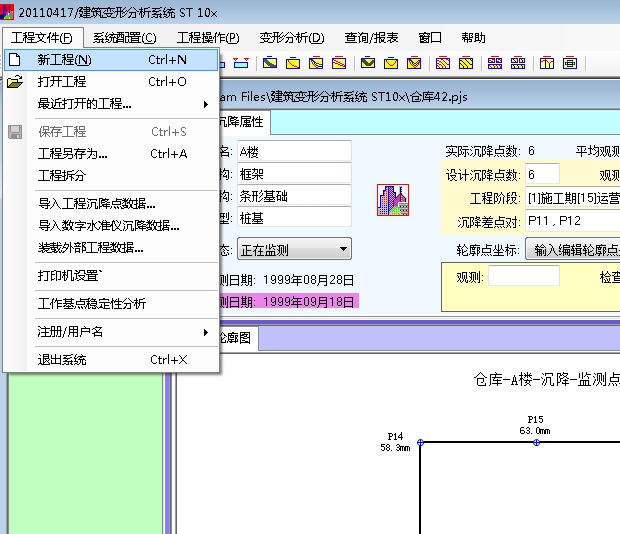Open the 工程操作(P) menu
This screenshot has width=620, height=534.
(x=208, y=38)
